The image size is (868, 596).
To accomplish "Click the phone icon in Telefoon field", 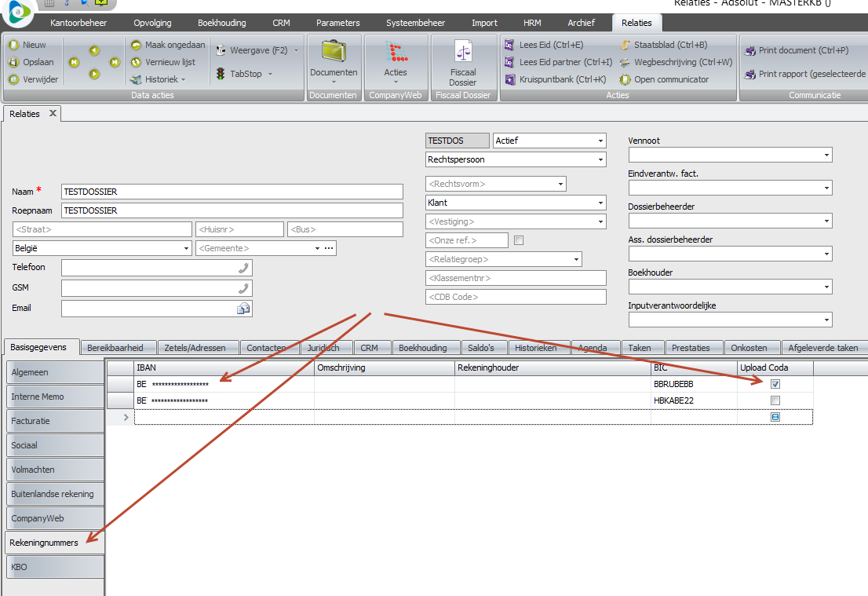I will point(243,268).
